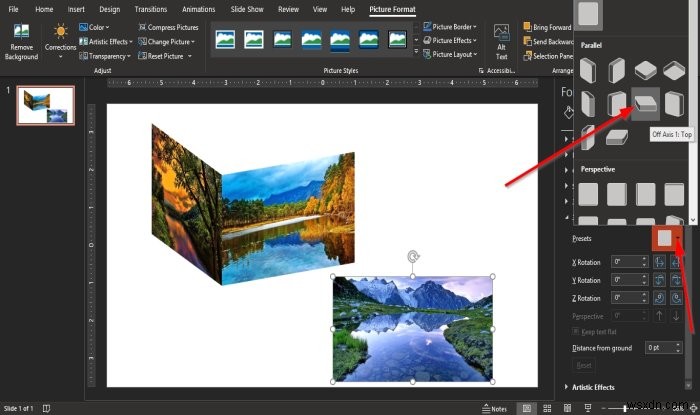This screenshot has width=700, height=415.
Task: Open the Corrections sun icon
Action: coord(60,31)
